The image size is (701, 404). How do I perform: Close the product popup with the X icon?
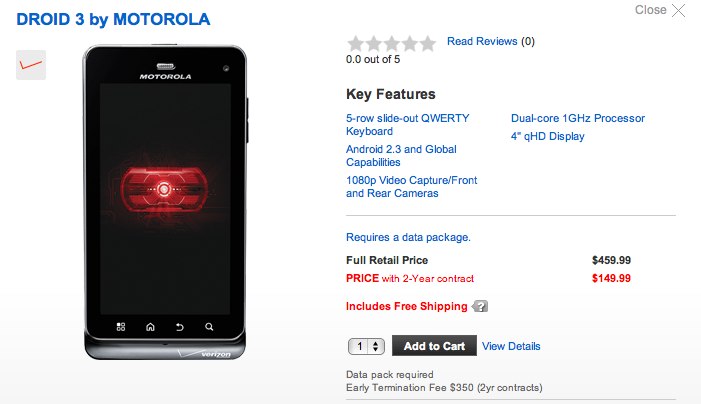678,10
